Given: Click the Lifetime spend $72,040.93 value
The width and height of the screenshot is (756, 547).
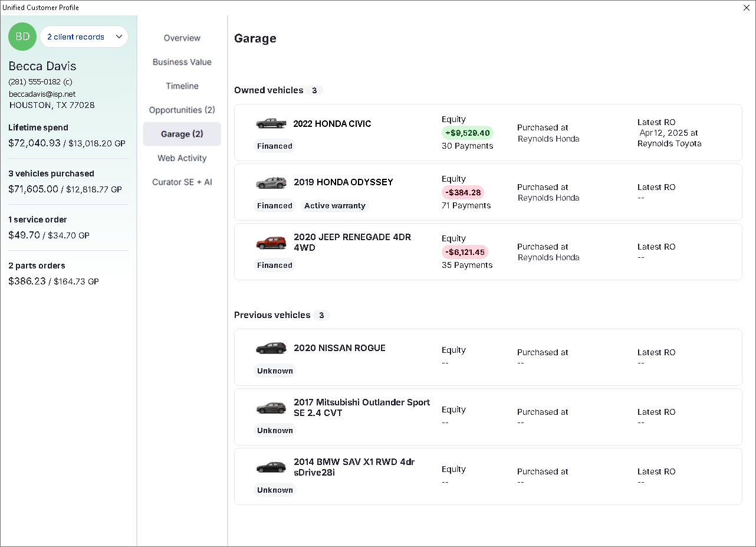Looking at the screenshot, I should tap(34, 143).
